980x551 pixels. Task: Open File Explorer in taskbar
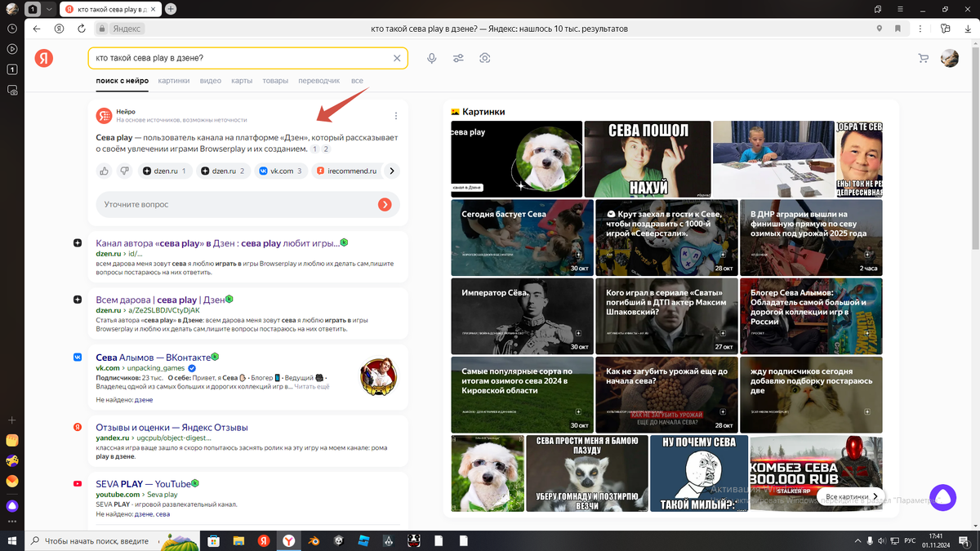click(238, 540)
